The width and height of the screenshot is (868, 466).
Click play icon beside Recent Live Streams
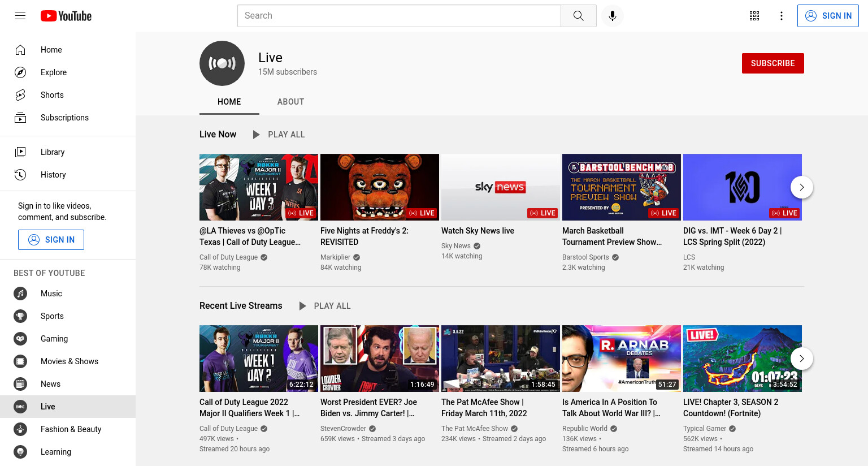coord(302,306)
